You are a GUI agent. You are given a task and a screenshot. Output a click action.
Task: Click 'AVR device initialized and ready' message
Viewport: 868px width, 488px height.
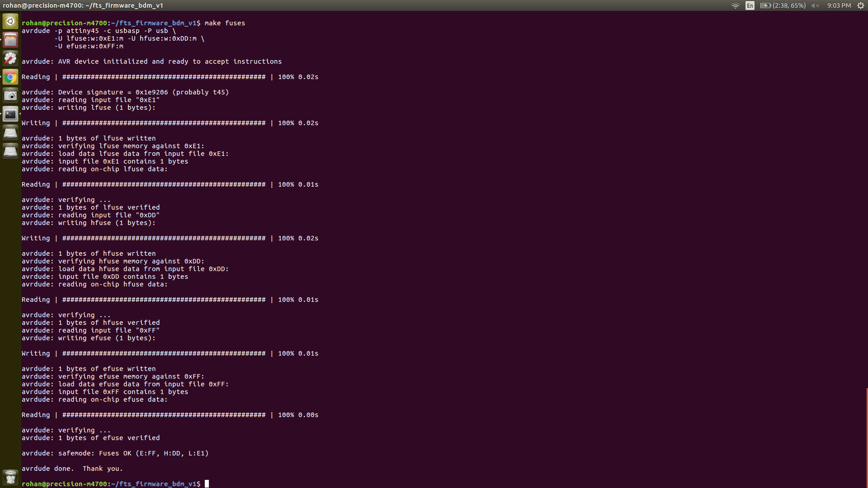click(x=151, y=61)
